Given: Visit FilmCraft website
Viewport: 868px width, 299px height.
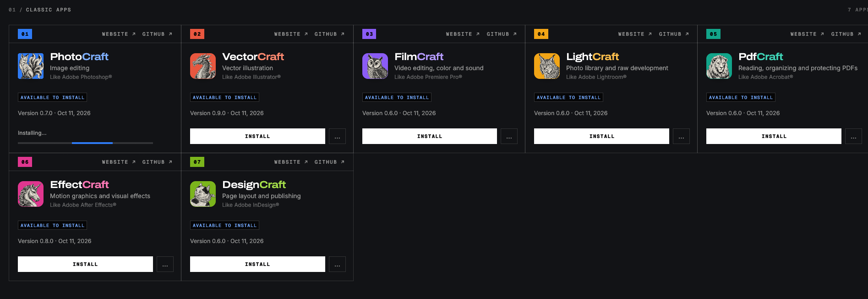Looking at the screenshot, I should (x=463, y=34).
